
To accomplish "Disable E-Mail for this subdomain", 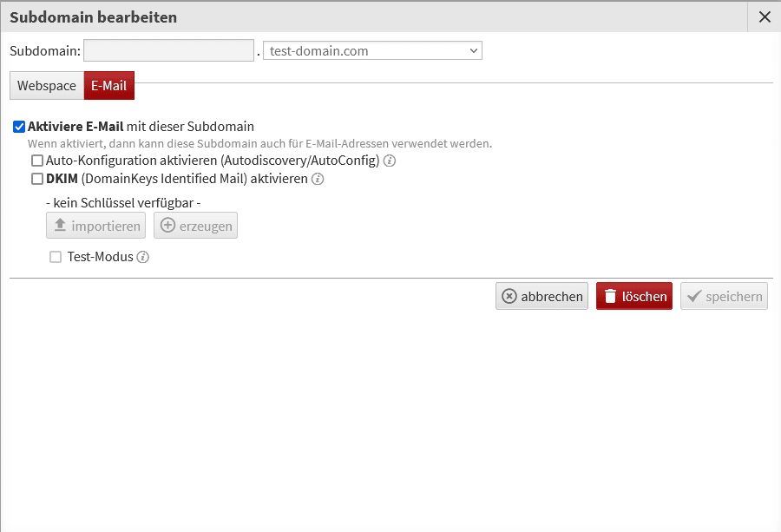I will point(18,126).
